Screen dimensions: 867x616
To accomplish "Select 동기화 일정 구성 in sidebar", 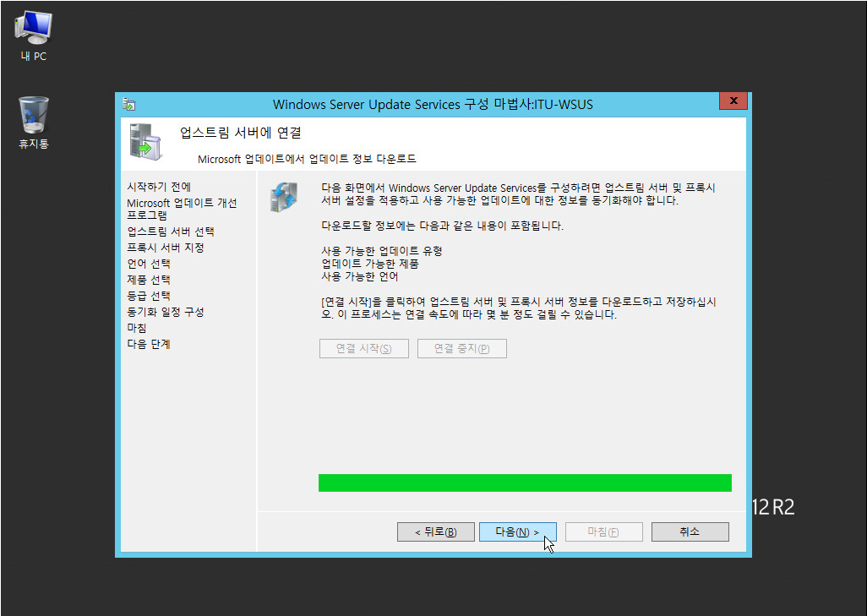I will click(165, 312).
